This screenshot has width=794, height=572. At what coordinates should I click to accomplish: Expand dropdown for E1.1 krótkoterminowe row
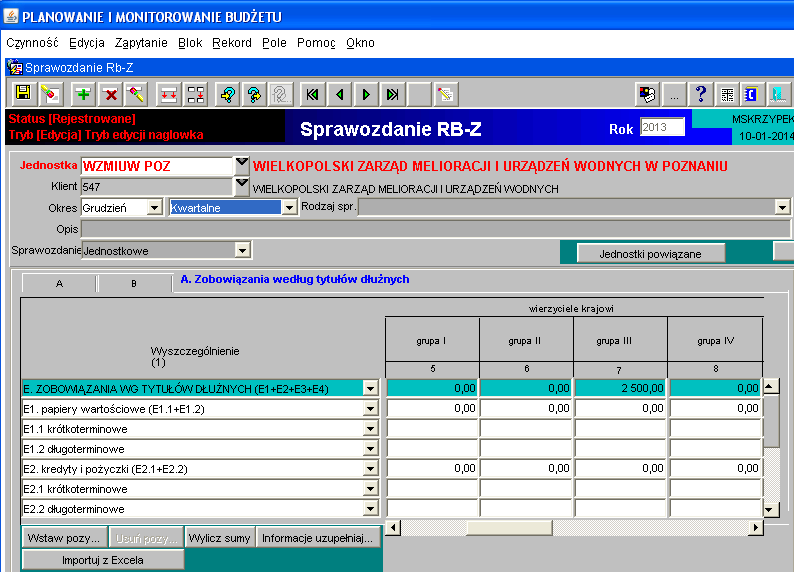click(x=371, y=429)
